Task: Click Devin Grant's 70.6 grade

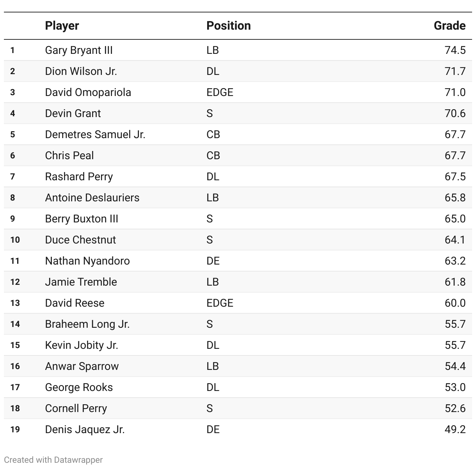Action: click(455, 114)
